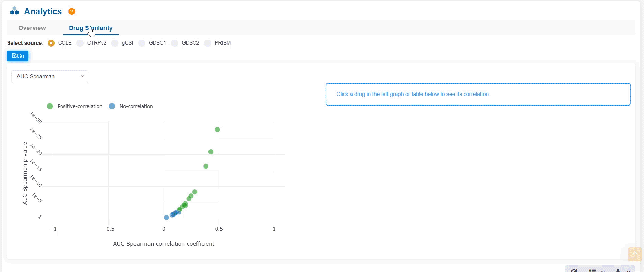Select the GDSC2 source option
This screenshot has width=644, height=272.
point(175,43)
